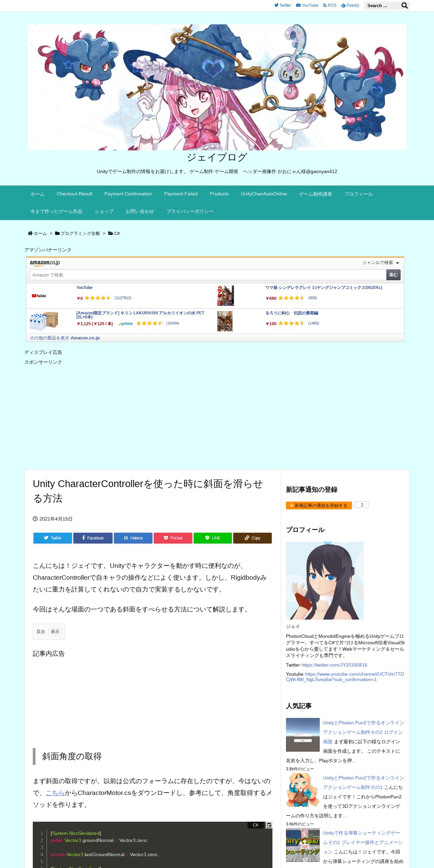The width and height of the screenshot is (434, 868).
Task: Click the home icon in breadcrumb
Action: click(30, 233)
